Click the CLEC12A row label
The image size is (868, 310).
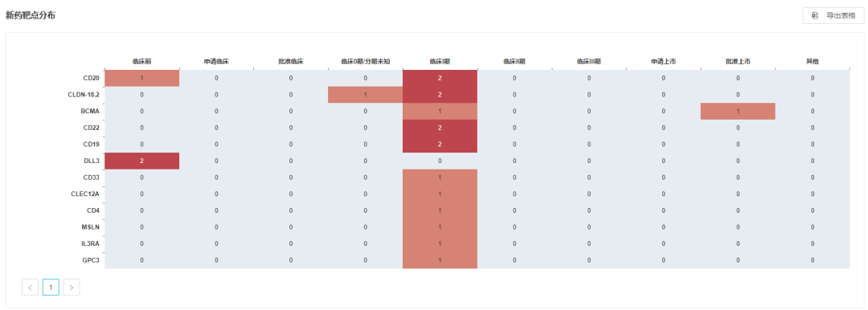coord(85,194)
